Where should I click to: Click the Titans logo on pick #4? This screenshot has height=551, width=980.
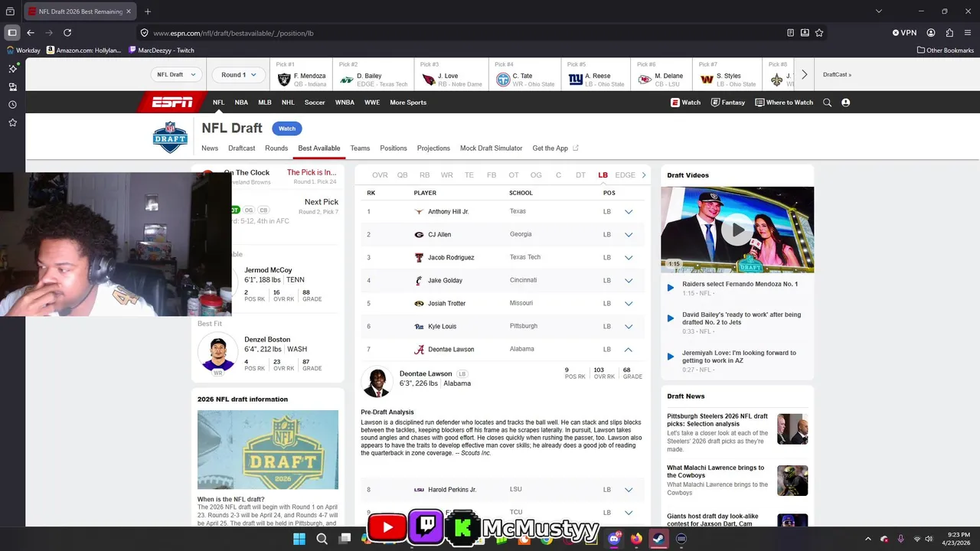[x=503, y=80]
